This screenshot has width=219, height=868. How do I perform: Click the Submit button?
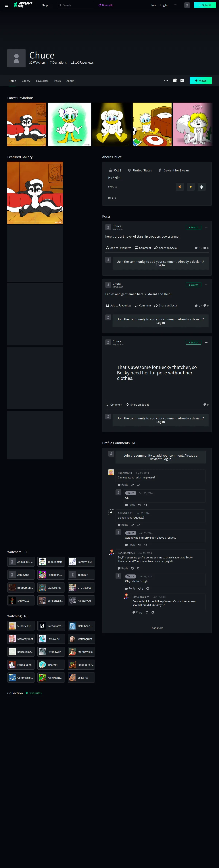point(205,5)
